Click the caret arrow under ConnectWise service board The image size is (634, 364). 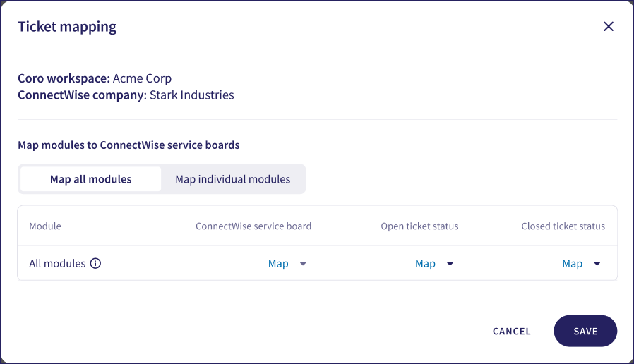click(303, 264)
